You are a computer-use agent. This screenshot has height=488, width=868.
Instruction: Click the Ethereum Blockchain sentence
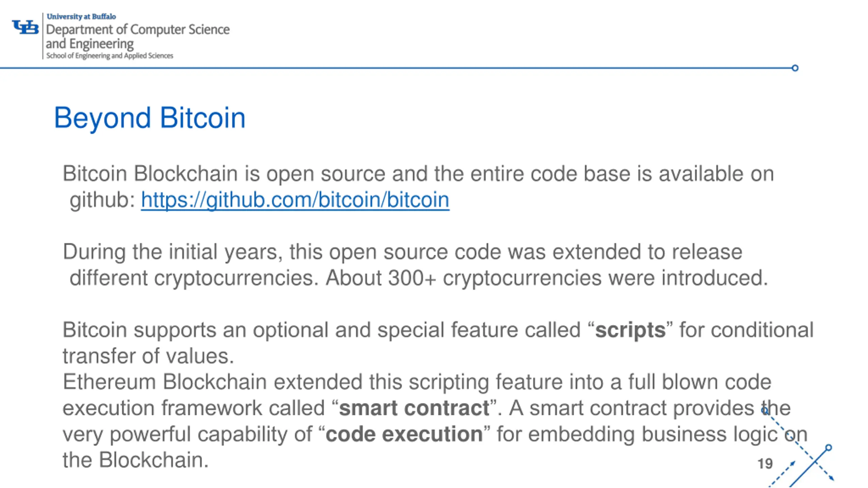(x=435, y=421)
